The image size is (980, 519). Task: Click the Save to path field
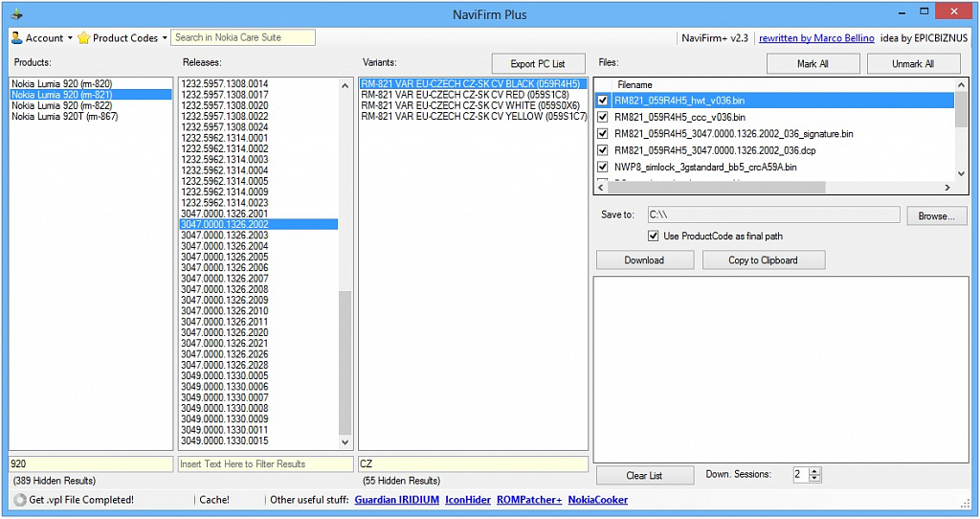click(773, 214)
